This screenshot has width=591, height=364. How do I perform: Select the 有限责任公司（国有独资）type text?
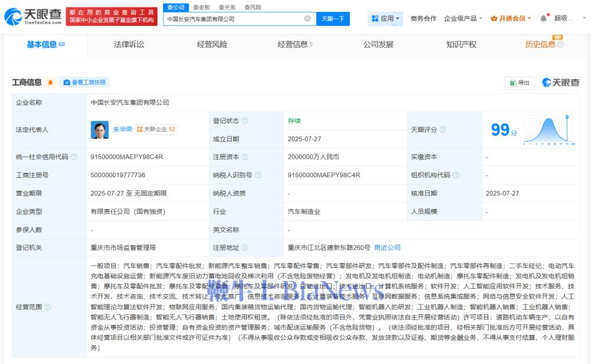[128, 212]
